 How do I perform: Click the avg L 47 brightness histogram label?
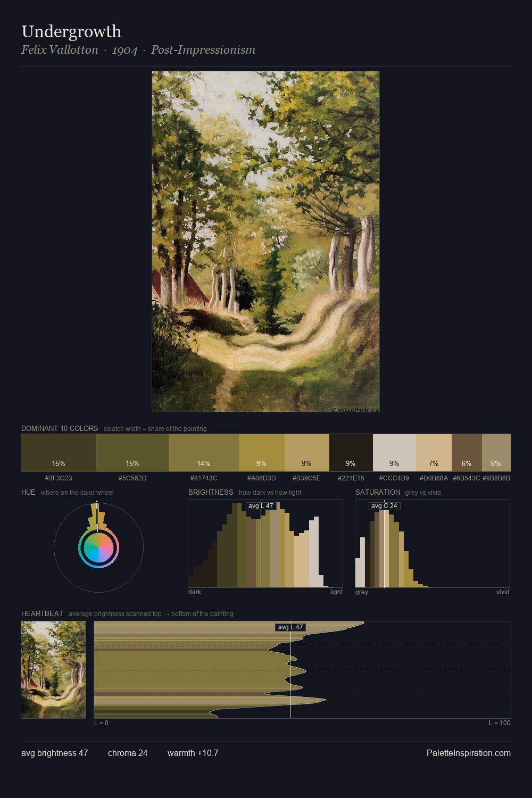(261, 506)
